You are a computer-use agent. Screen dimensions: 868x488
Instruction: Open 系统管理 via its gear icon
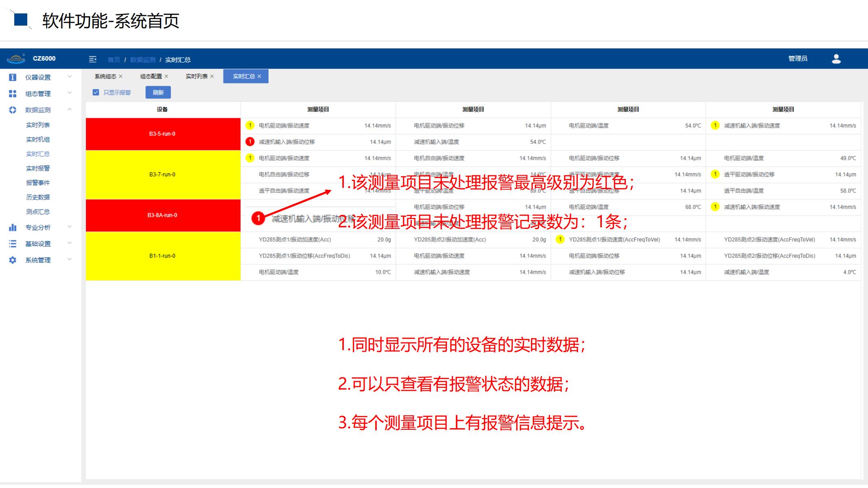[x=12, y=260]
